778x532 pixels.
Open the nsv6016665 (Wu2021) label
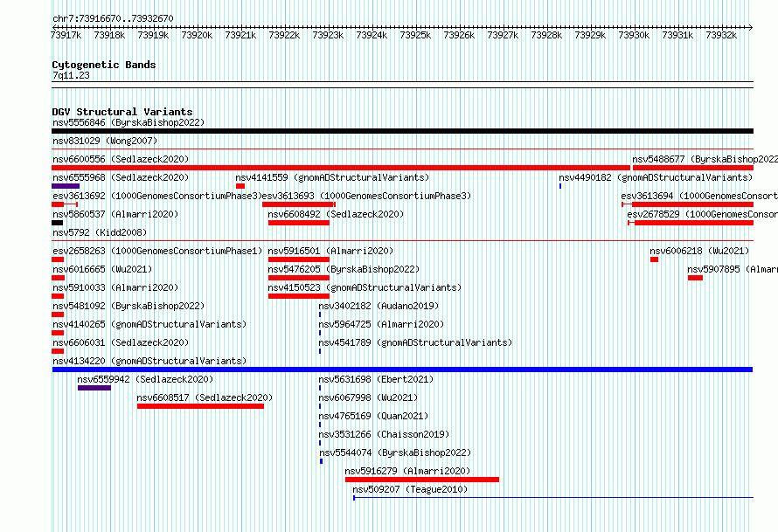(102, 269)
